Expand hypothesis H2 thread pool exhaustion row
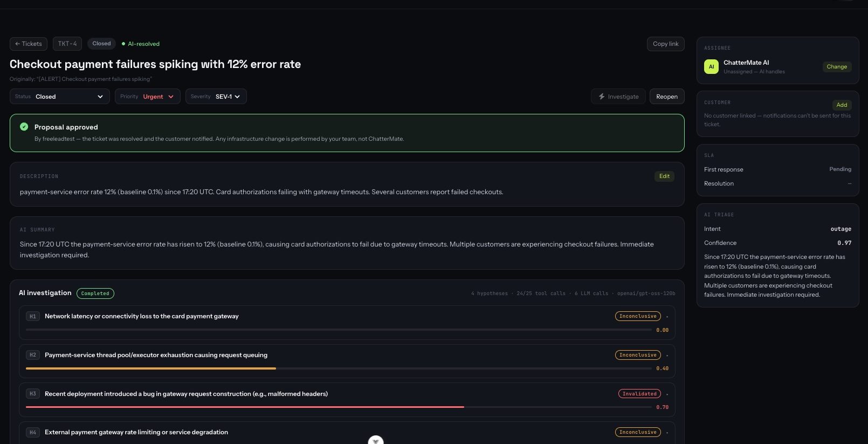 point(347,361)
